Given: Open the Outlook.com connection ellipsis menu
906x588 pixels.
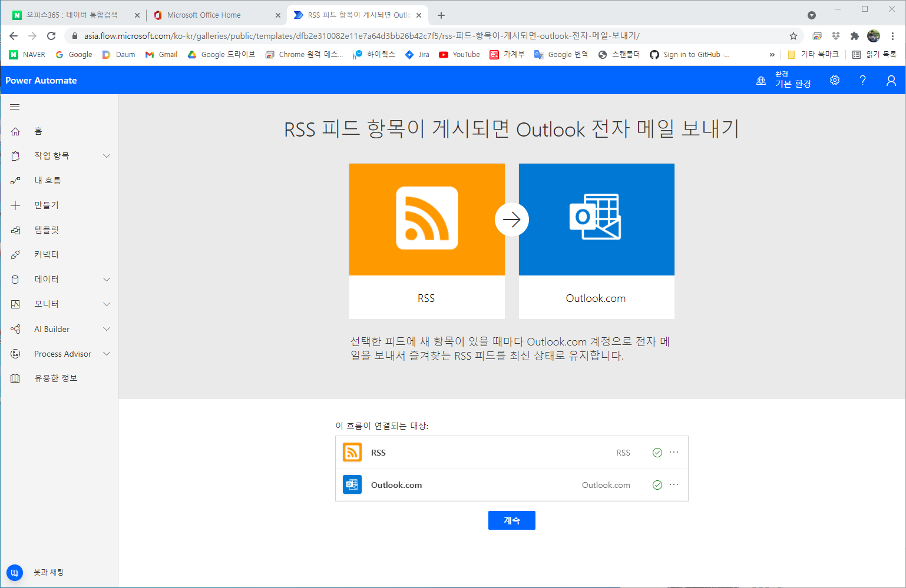Looking at the screenshot, I should [674, 484].
